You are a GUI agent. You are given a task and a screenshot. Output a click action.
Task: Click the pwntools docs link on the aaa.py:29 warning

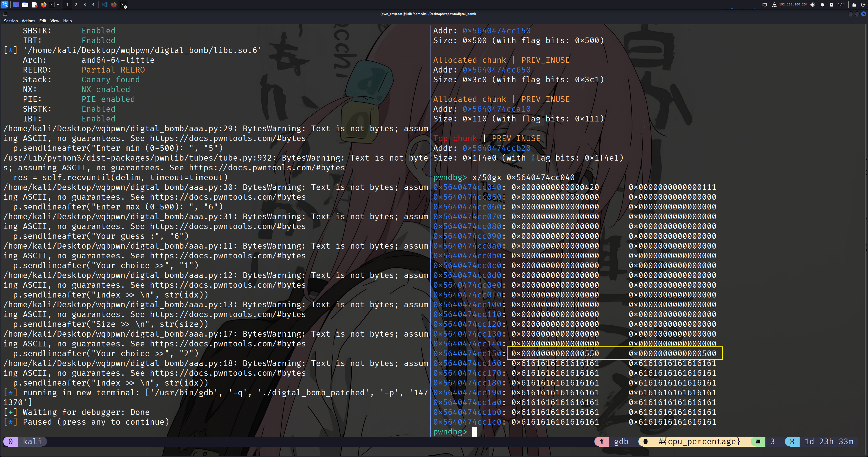click(228, 138)
